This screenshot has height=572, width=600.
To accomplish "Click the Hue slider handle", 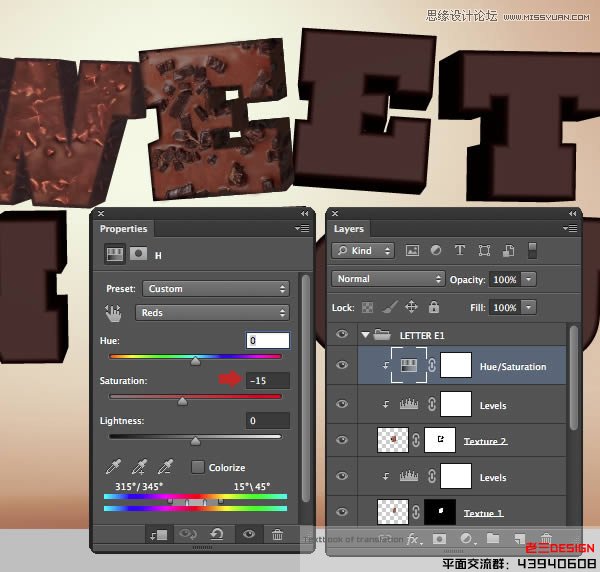I will [x=196, y=361].
